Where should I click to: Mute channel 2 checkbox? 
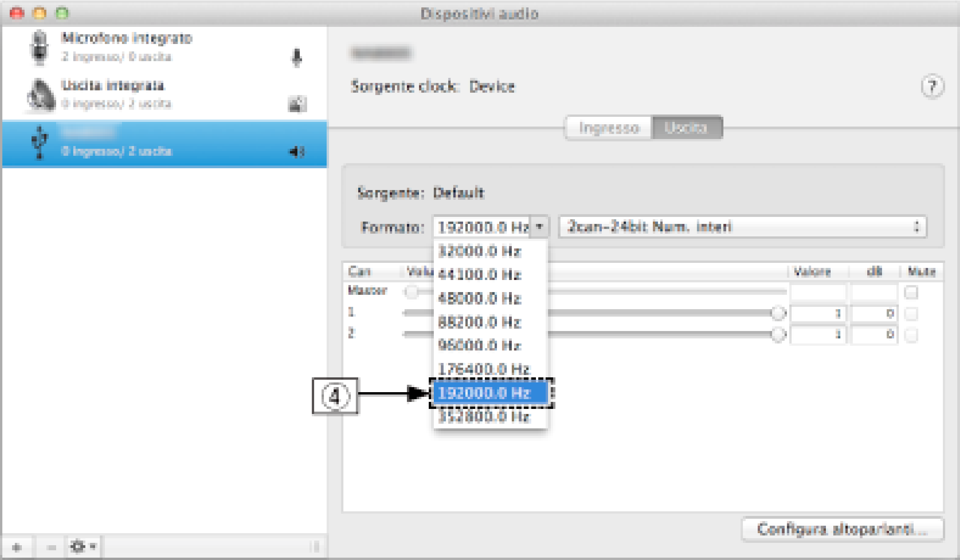(x=911, y=335)
